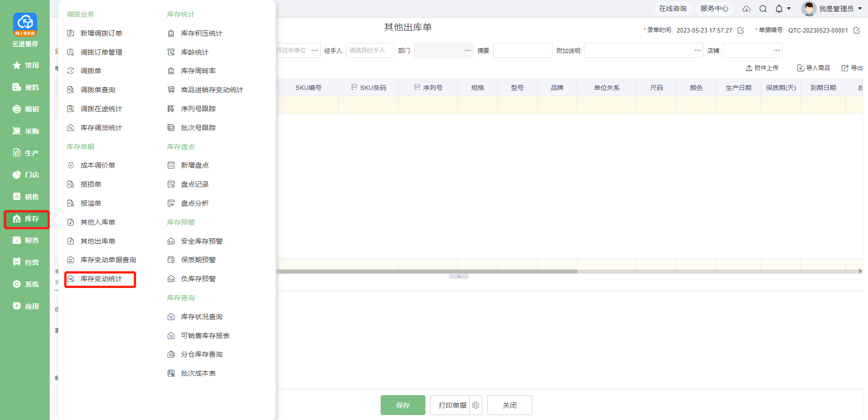
Task: Open the 经手人 selector field
Action: click(370, 50)
